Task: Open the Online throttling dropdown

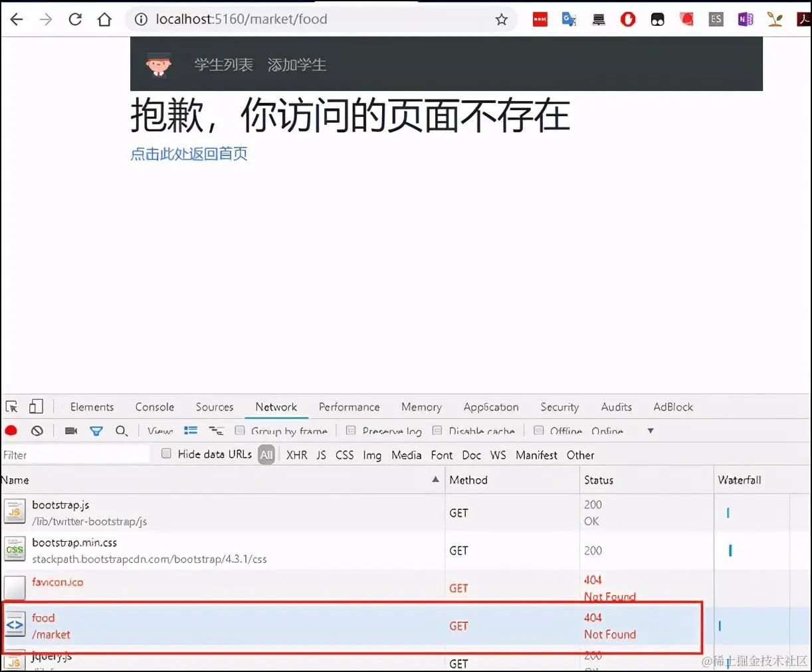Action: point(607,430)
